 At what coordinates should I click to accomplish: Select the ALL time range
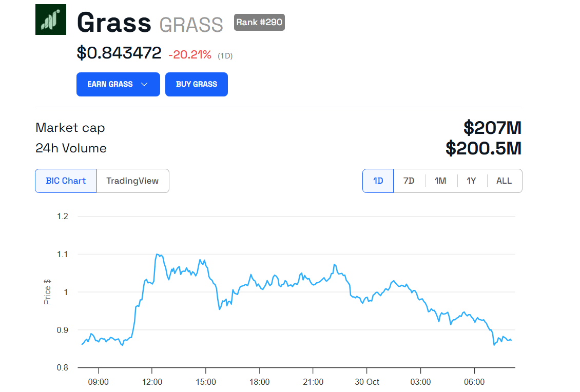click(504, 181)
